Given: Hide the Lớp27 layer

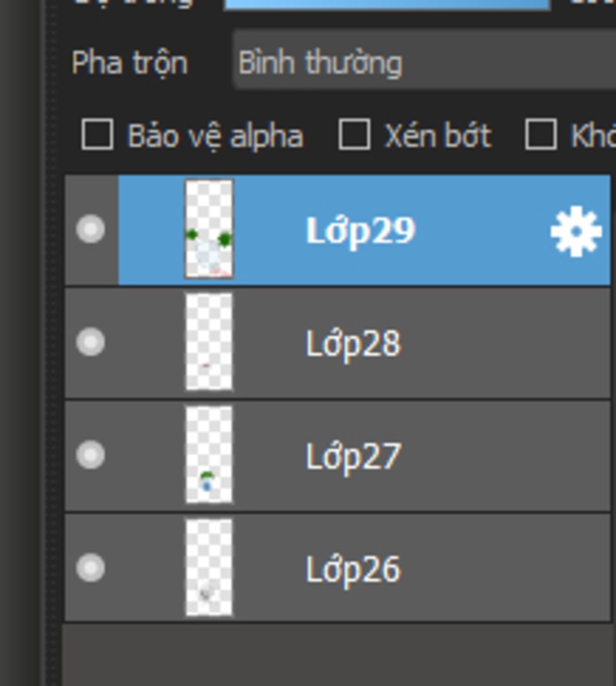Looking at the screenshot, I should (x=91, y=455).
